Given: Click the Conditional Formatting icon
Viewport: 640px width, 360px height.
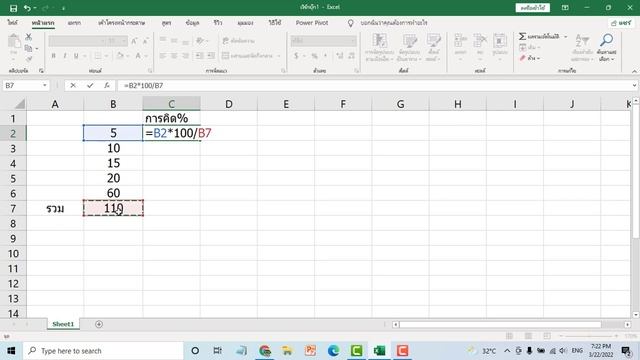Looking at the screenshot, I should 380,41.
